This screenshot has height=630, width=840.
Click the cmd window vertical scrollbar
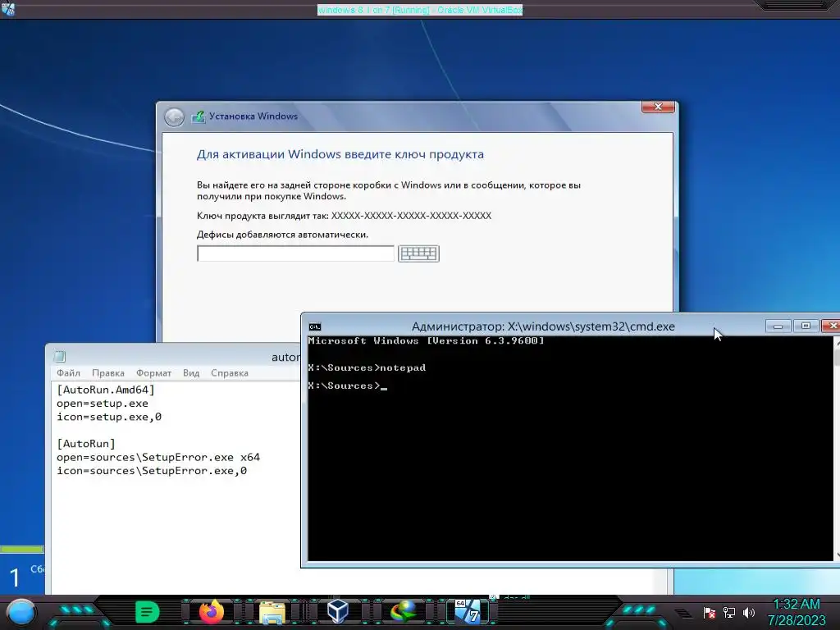tap(837, 448)
